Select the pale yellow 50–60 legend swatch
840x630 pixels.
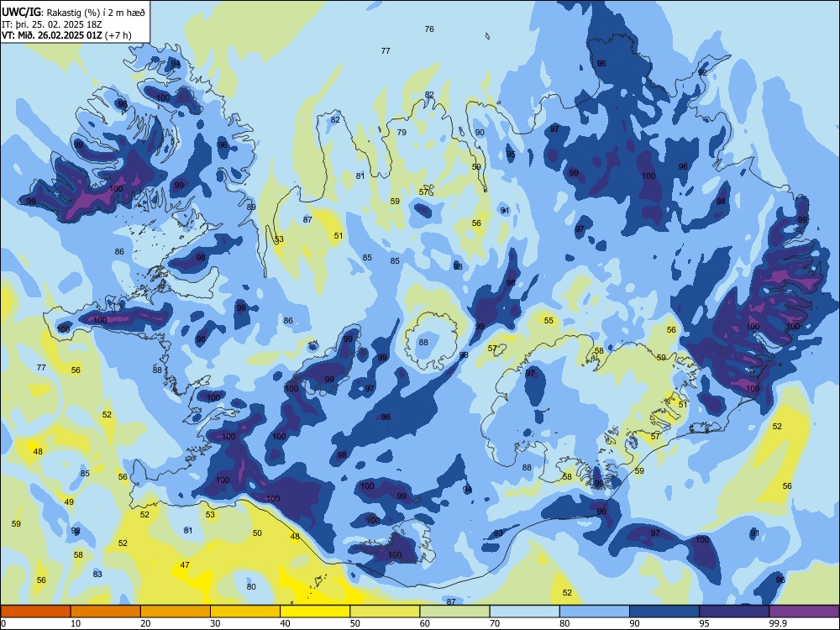385,612
